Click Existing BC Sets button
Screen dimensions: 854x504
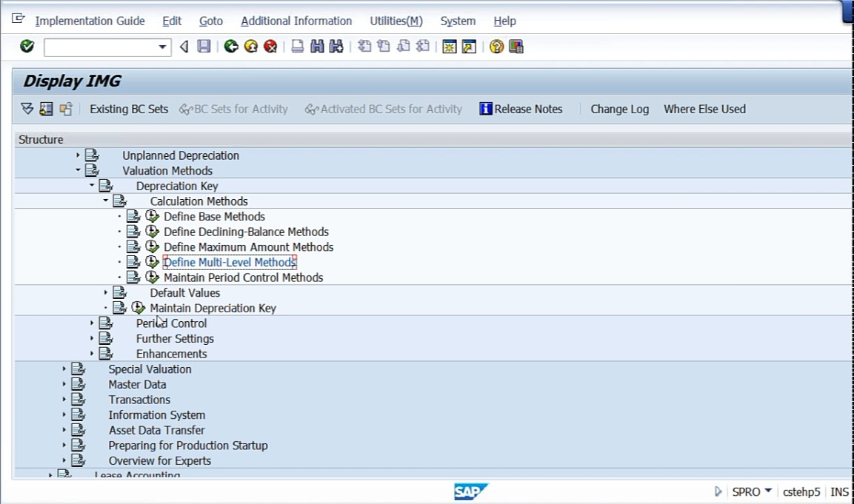[129, 109]
